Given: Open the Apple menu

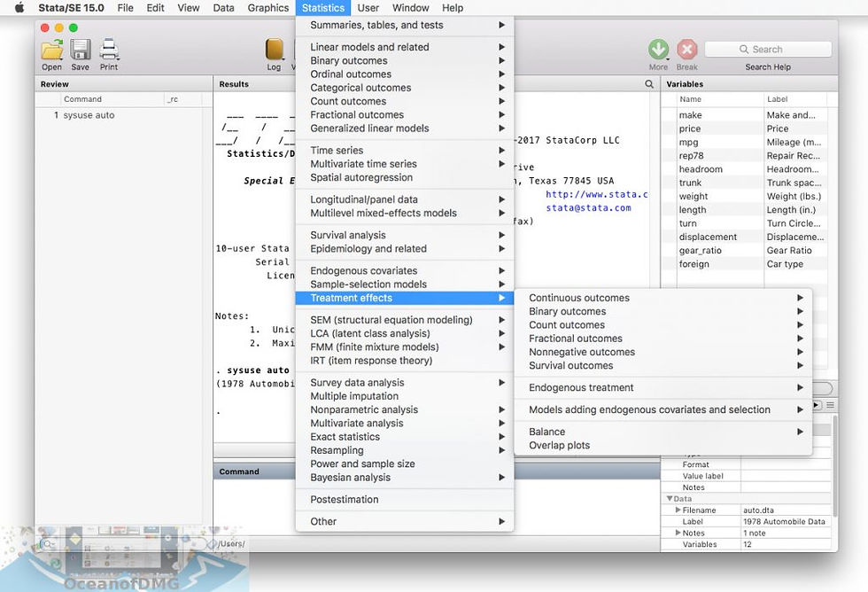Looking at the screenshot, I should (x=19, y=8).
